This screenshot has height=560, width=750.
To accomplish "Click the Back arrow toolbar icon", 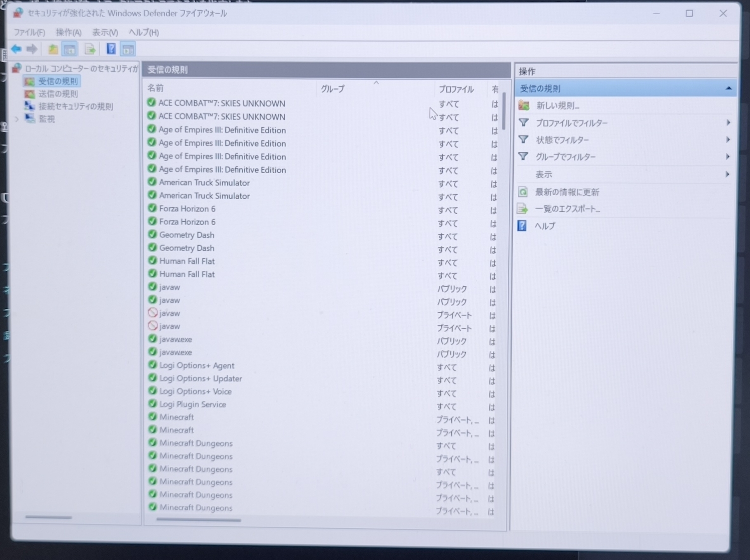I will [x=16, y=49].
